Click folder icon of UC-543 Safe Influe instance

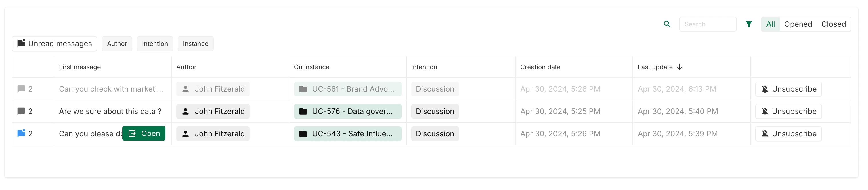coord(303,134)
